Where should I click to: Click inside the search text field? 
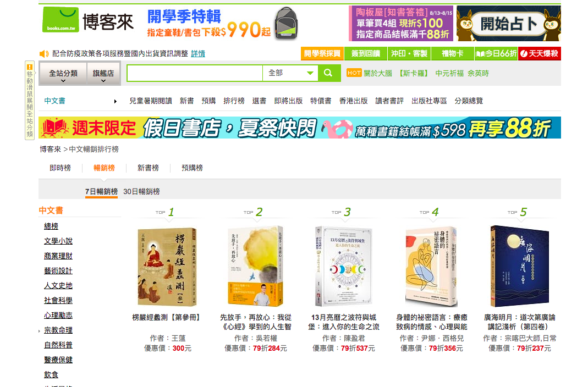pos(195,73)
